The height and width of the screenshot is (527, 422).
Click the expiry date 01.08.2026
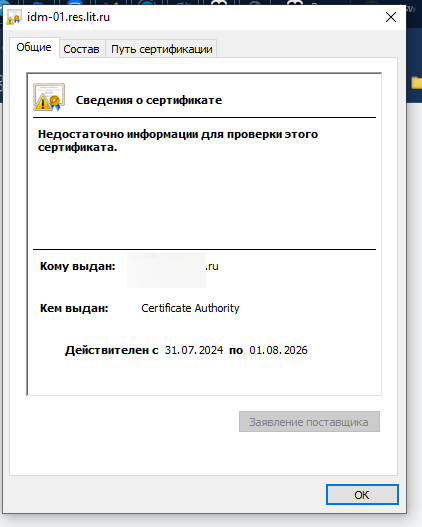click(x=278, y=350)
